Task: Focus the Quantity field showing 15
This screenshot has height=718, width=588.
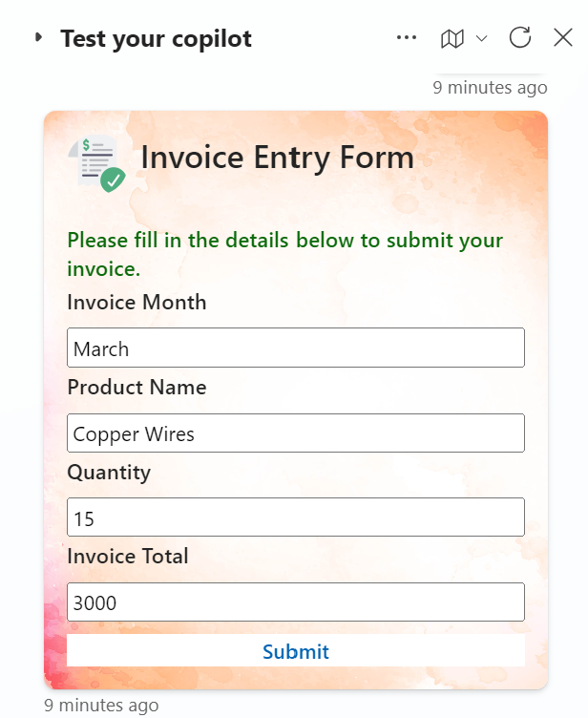Action: [x=296, y=517]
